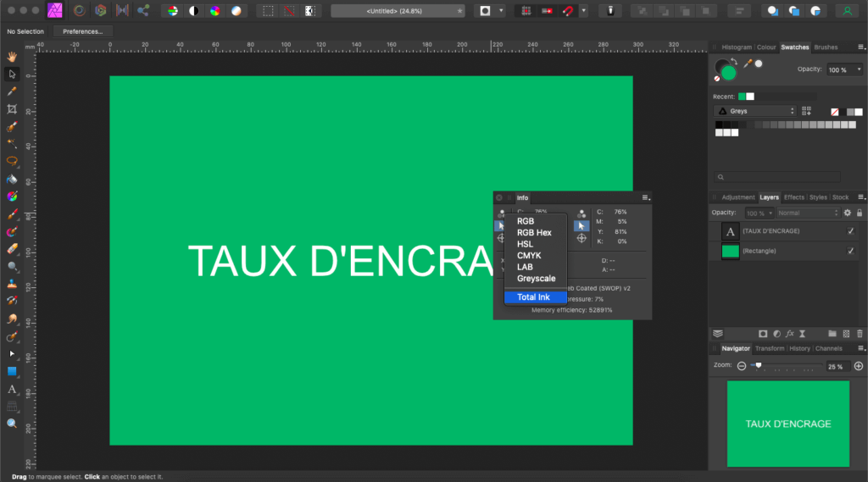Open the History tab

coord(799,349)
